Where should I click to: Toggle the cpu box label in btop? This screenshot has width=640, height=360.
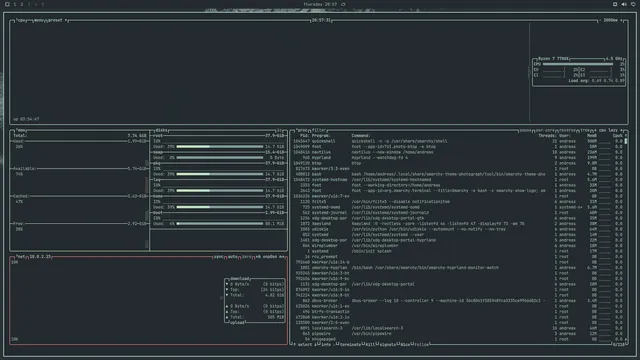point(21,20)
